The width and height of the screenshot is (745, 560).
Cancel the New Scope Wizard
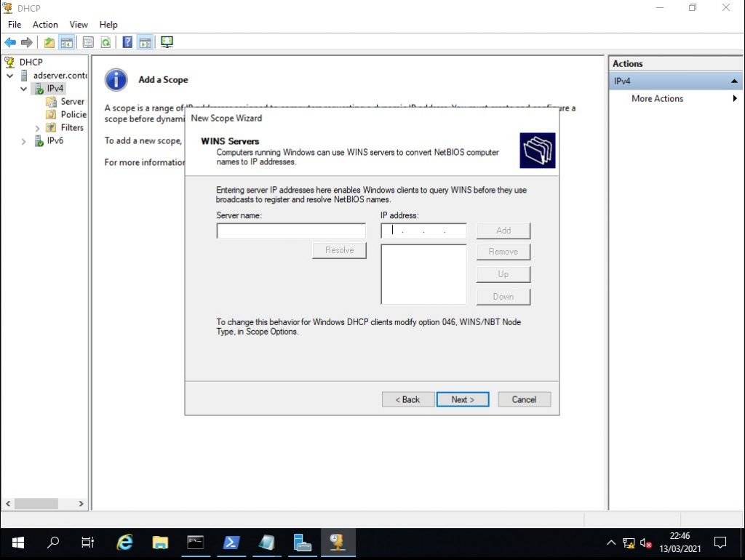[x=524, y=399]
